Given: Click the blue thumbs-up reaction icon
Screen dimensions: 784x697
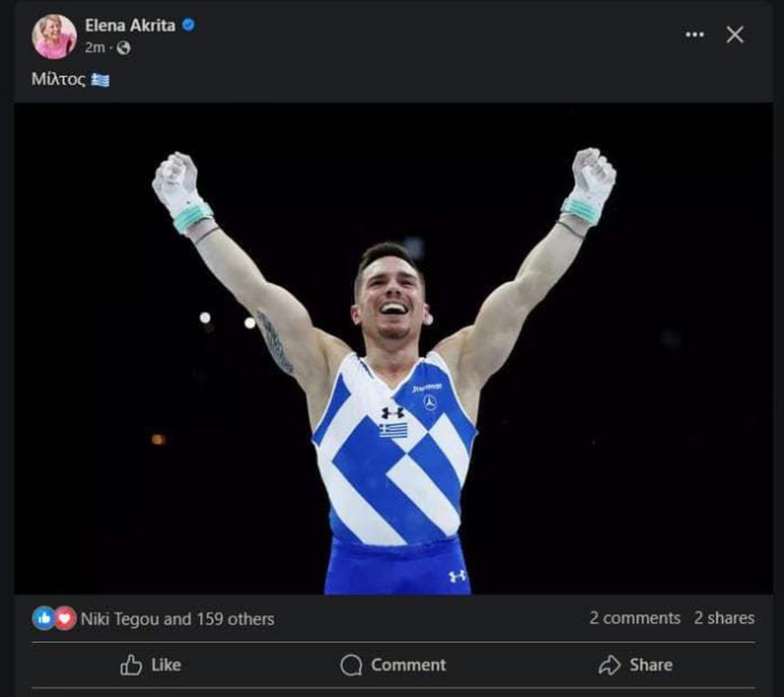Looking at the screenshot, I should (x=44, y=619).
